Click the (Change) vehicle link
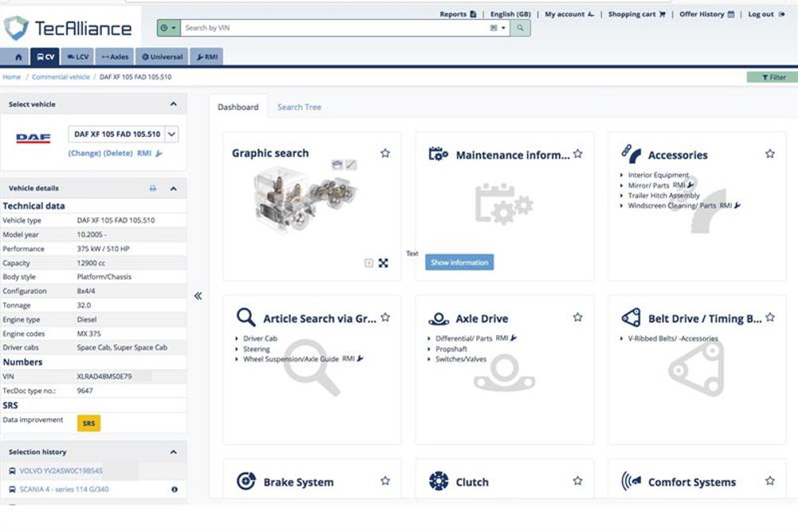Screen dimensions: 798x532 [x=84, y=153]
